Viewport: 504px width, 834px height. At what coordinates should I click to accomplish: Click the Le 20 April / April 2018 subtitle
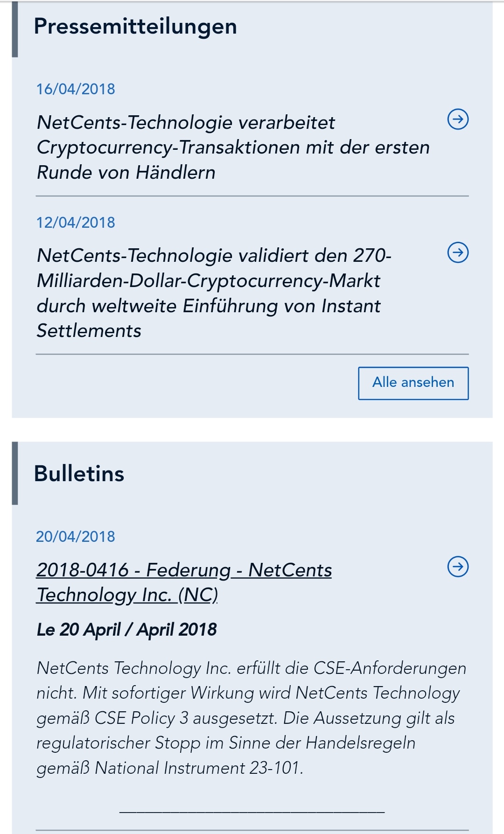[126, 628]
